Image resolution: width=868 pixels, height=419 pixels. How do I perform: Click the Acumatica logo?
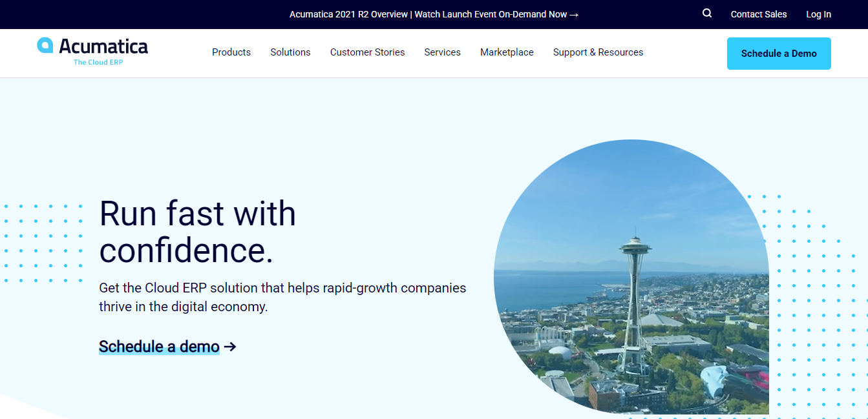click(92, 52)
